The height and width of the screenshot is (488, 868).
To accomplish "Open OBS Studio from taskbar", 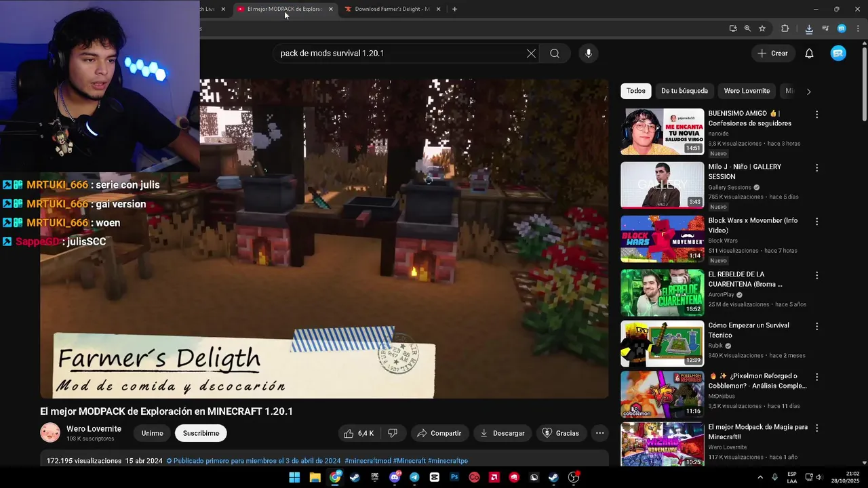I will tap(574, 477).
